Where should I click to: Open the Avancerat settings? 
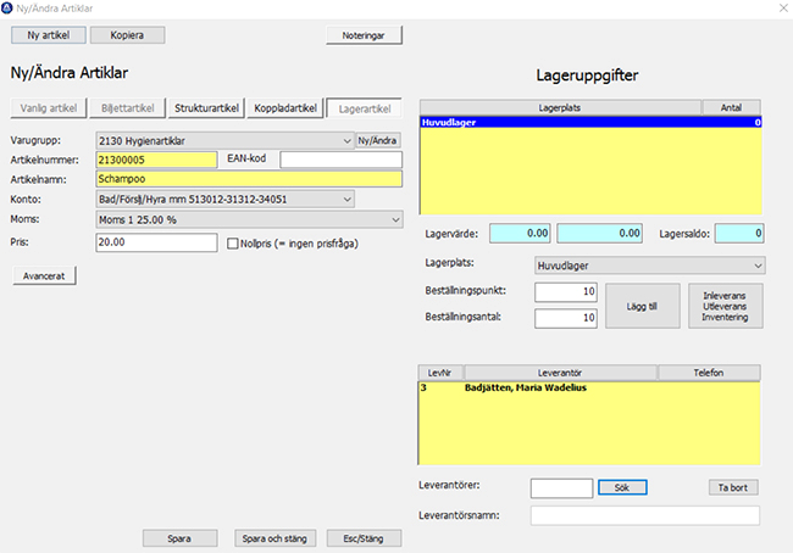click(x=45, y=276)
